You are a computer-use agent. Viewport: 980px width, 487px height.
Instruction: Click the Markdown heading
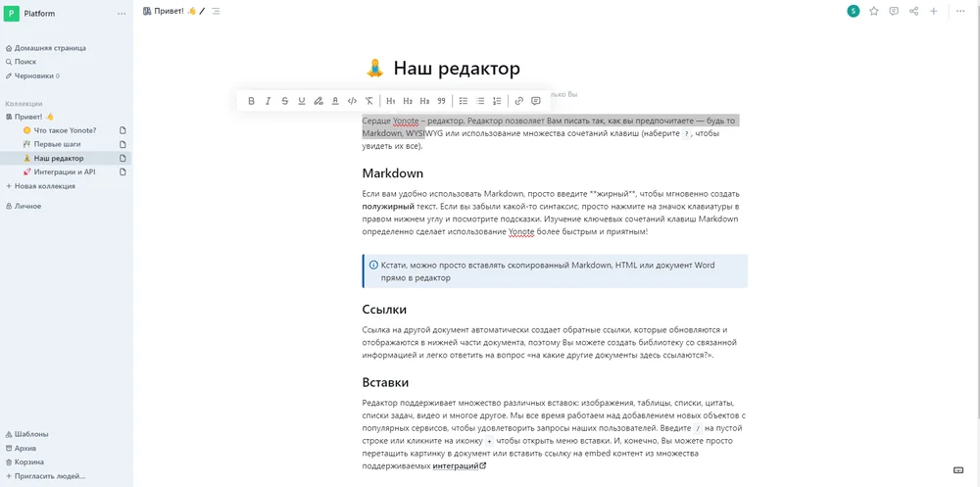(393, 173)
